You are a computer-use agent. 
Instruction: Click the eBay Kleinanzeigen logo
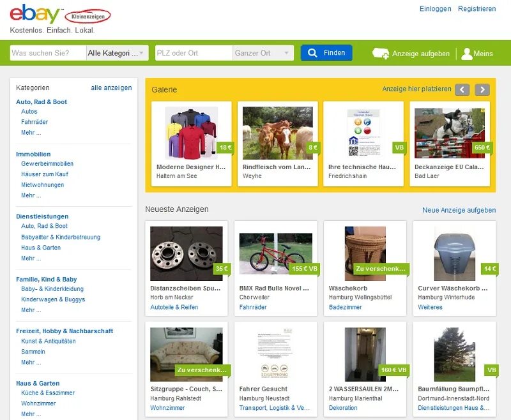click(x=60, y=14)
